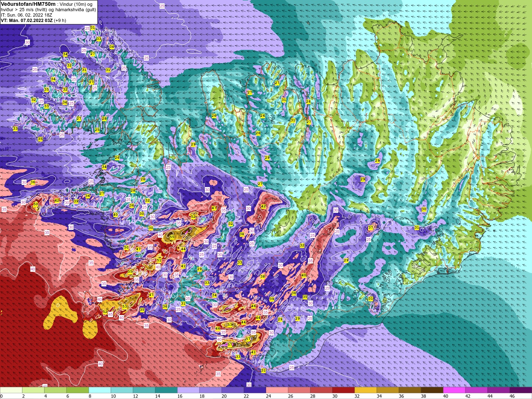
Task: Click the yellow '51' gust label on the map
Action: tap(159, 260)
